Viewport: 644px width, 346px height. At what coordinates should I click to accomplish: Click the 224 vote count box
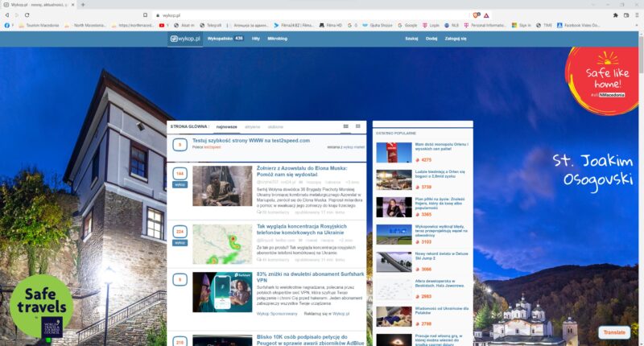point(180,232)
